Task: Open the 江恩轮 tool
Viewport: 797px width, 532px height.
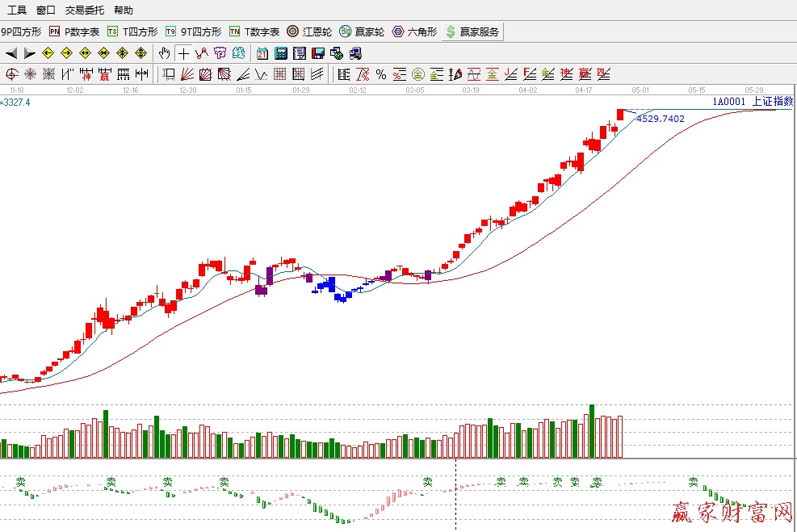Action: click(309, 31)
